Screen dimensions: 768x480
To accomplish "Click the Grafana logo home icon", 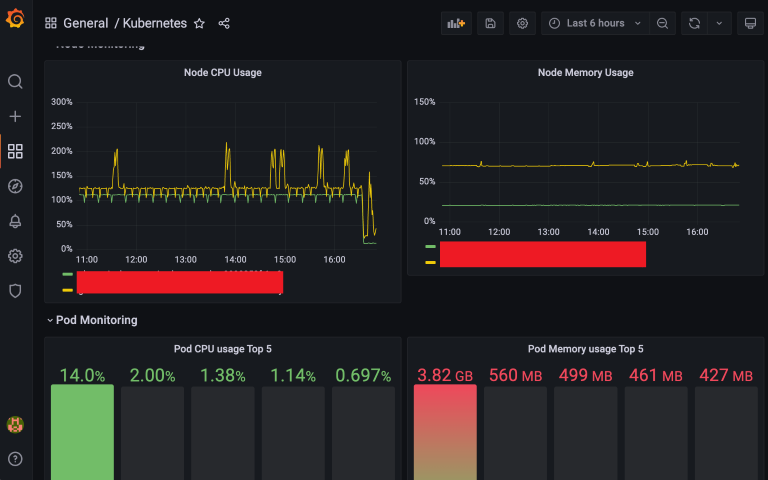I will [x=15, y=20].
